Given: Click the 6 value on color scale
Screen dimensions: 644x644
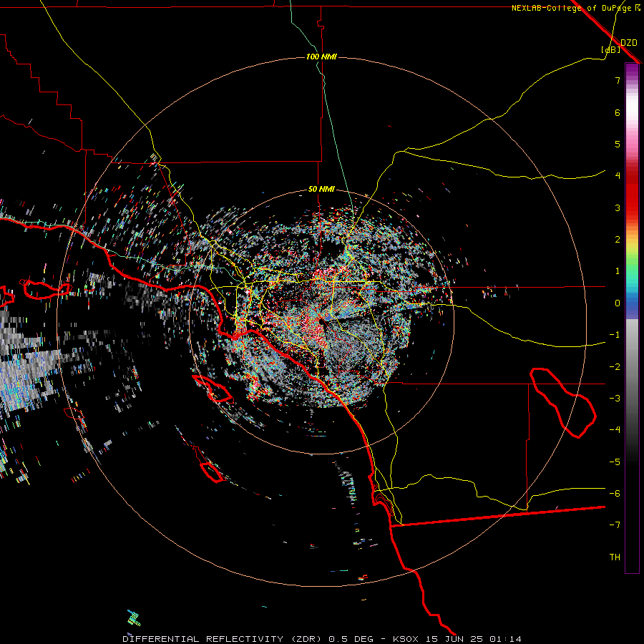Looking at the screenshot, I should 618,112.
